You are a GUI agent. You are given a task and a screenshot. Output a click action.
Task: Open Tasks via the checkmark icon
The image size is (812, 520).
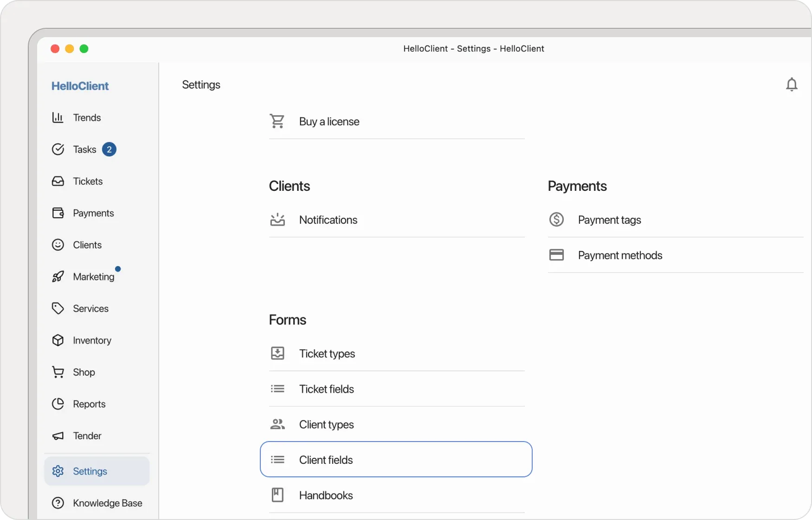click(58, 149)
